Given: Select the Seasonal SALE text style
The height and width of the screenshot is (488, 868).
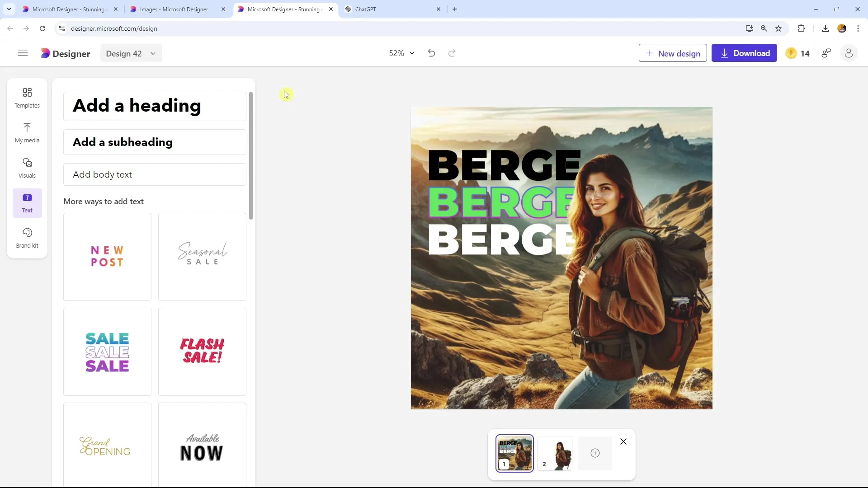Looking at the screenshot, I should pyautogui.click(x=202, y=257).
